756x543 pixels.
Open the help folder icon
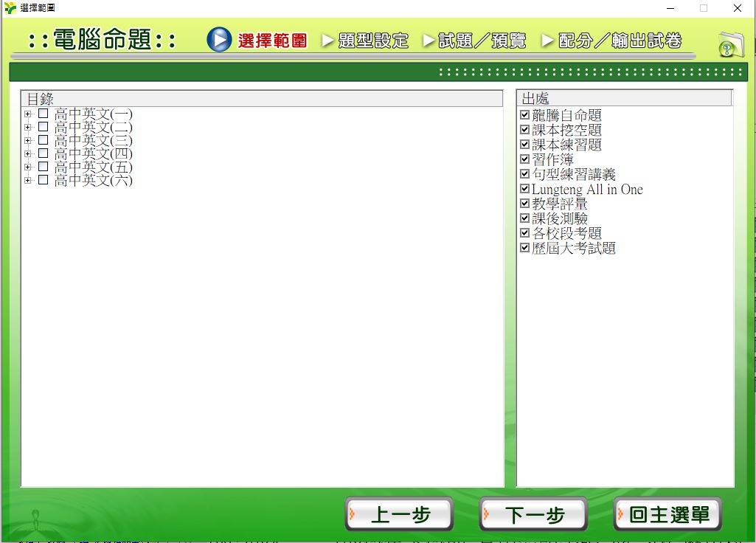(x=730, y=45)
